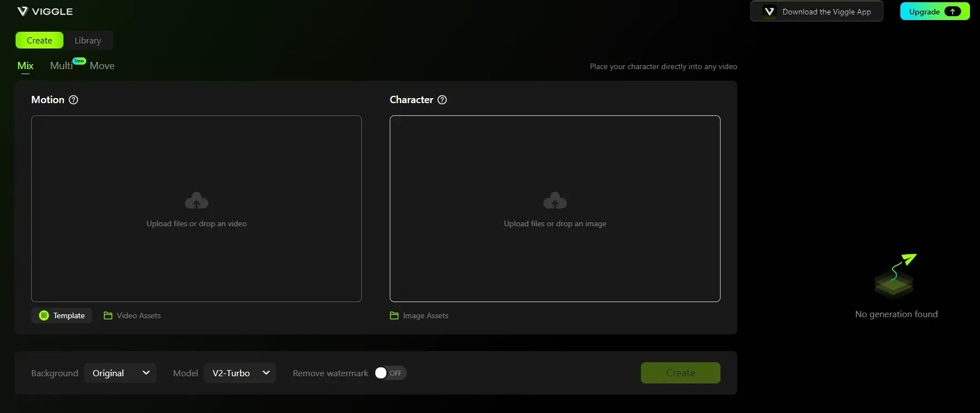This screenshot has width=980, height=413.
Task: Open the Model dropdown showing V2-Turbo
Action: (240, 373)
